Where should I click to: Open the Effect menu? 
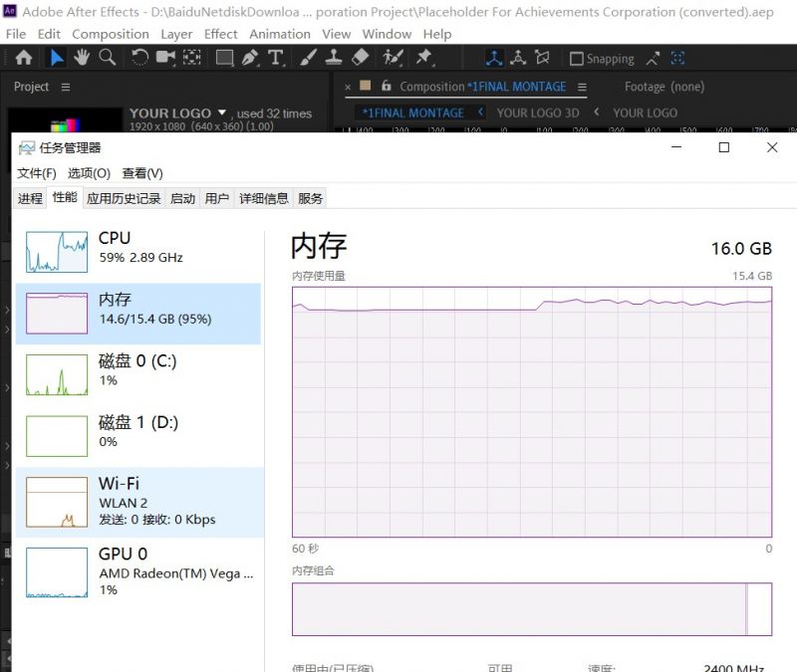(x=220, y=34)
